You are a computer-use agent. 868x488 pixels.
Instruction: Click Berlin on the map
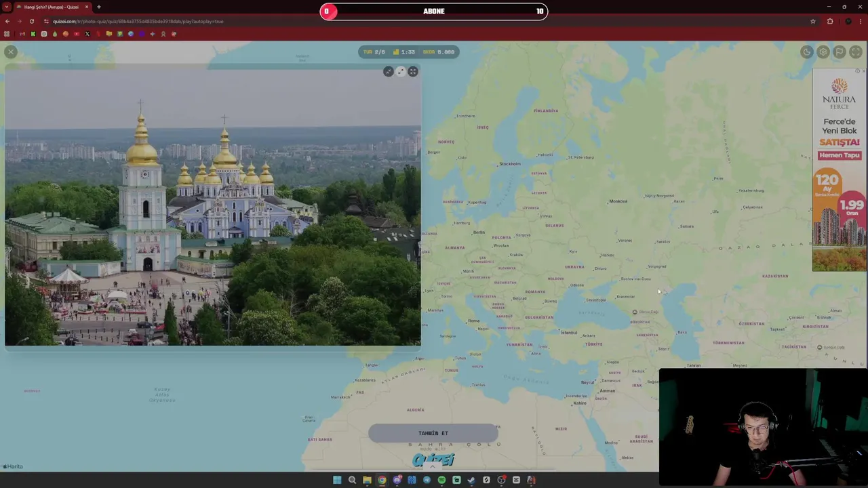click(479, 232)
